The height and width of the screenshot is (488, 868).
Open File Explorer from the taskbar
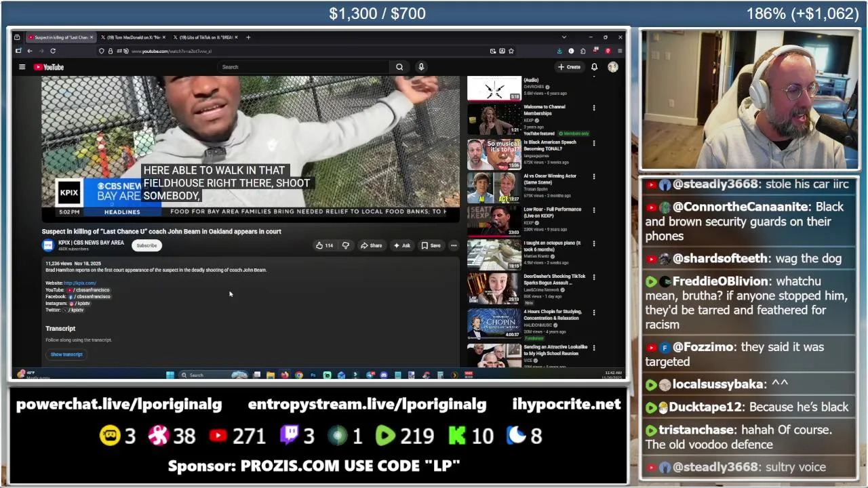[x=271, y=375]
